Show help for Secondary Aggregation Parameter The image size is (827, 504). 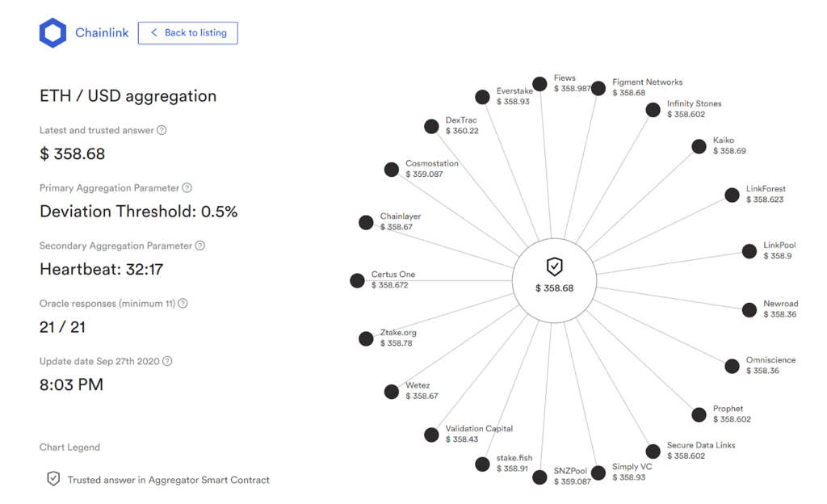tap(200, 246)
